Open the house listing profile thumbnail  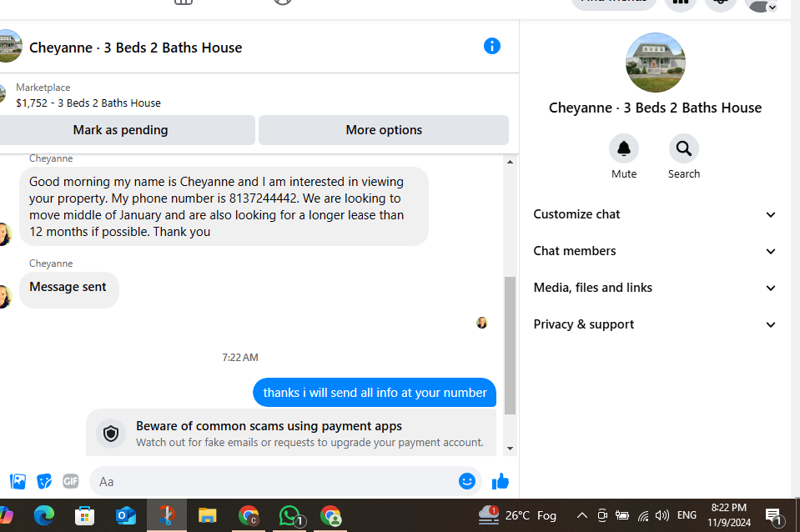click(x=655, y=63)
